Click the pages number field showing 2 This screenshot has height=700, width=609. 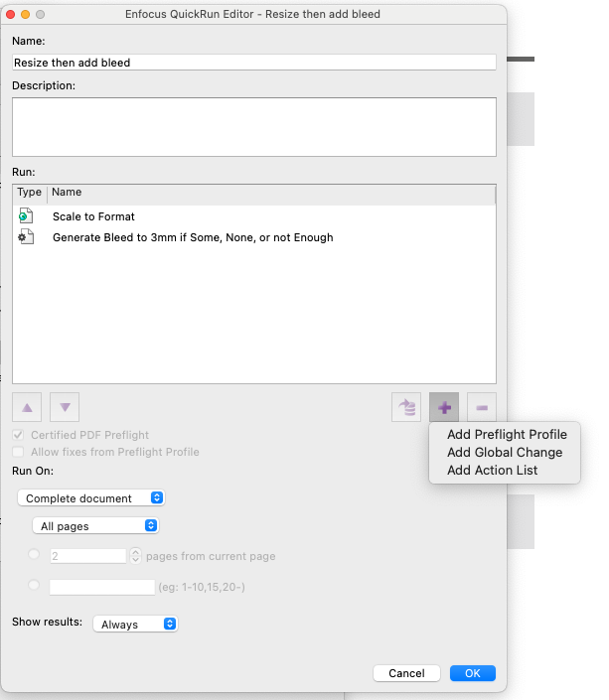[x=88, y=556]
